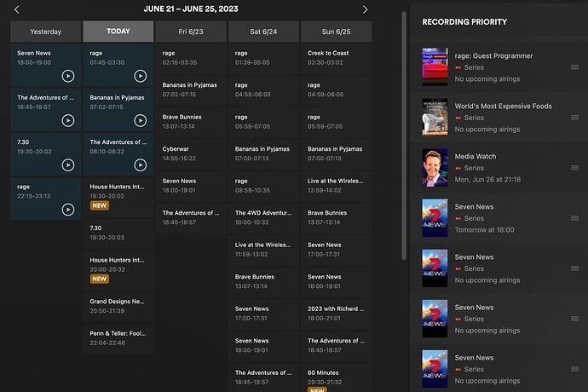The height and width of the screenshot is (392, 588).
Task: Grab reorder handle for Seven News airing tomorrow
Action: point(574,218)
